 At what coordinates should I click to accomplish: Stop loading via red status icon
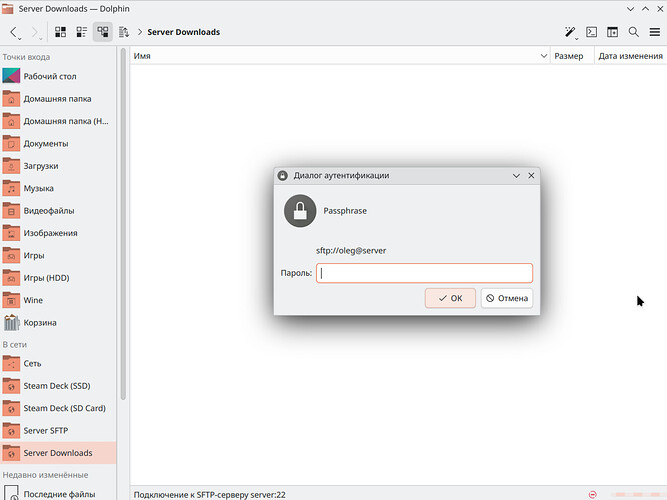[593, 494]
